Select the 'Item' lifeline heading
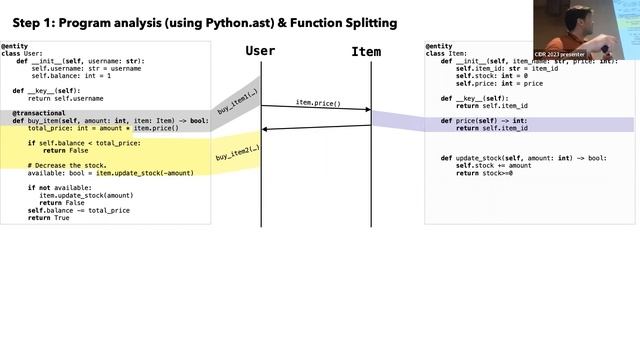 point(366,52)
